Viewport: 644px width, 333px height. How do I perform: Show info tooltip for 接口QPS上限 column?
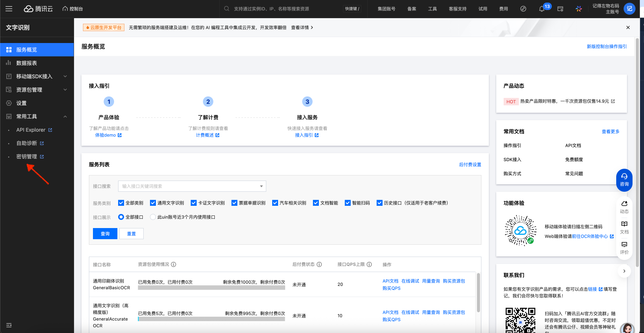click(369, 264)
